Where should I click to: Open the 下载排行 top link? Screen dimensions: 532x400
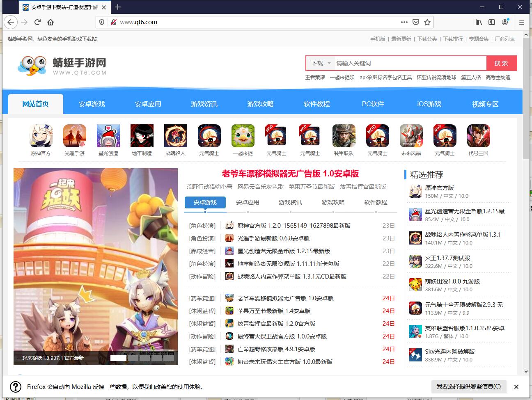click(453, 39)
